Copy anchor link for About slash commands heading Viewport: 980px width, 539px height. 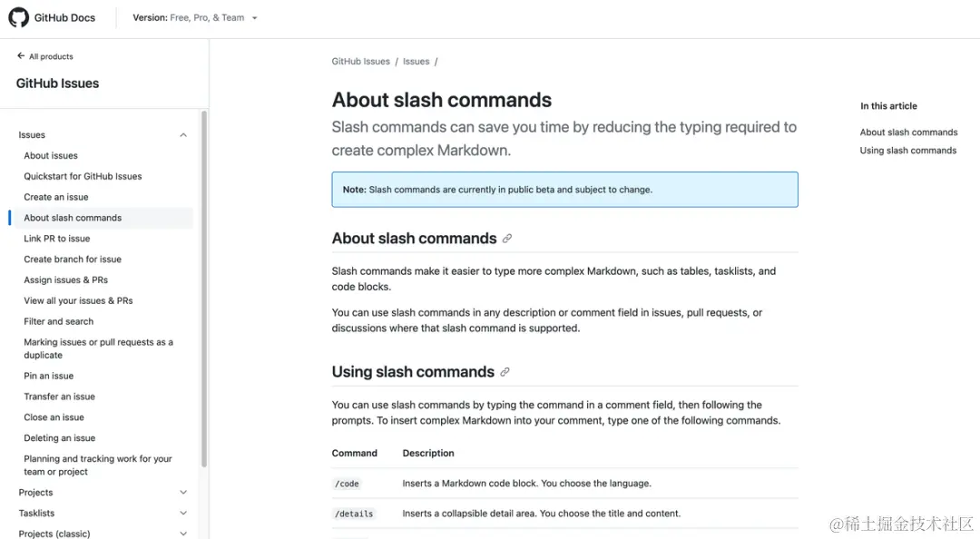pos(507,239)
